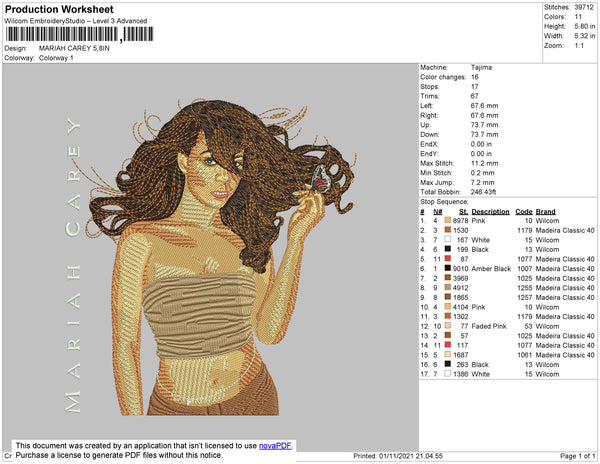Viewport: 600px width, 464px height.
Task: Click the orange swatch in stop 2 row
Action: (448, 230)
